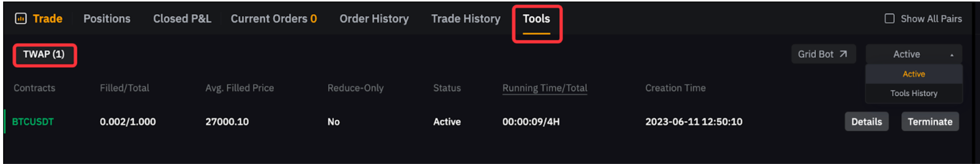Click the Creation Time column header
Viewport: 980px width, 164px height.
click(675, 88)
